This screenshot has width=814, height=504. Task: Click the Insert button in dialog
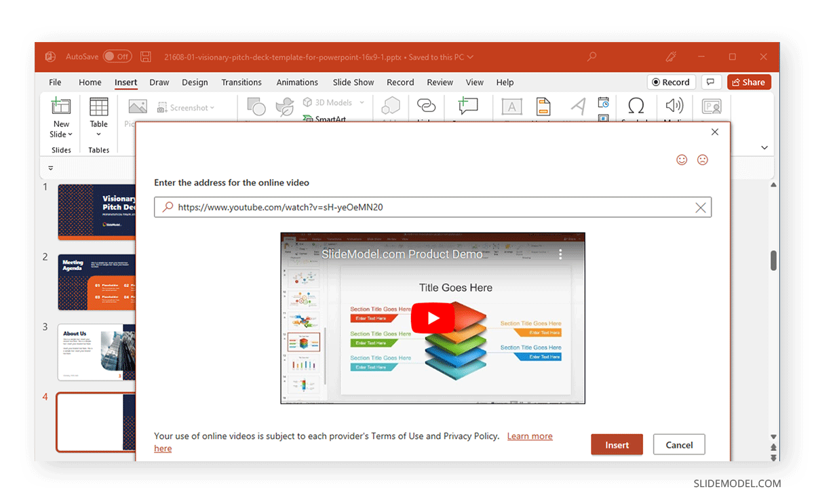pos(617,445)
